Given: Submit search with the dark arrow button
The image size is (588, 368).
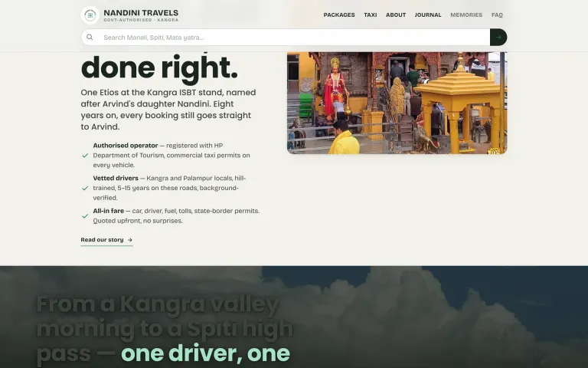Looking at the screenshot, I should [498, 37].
